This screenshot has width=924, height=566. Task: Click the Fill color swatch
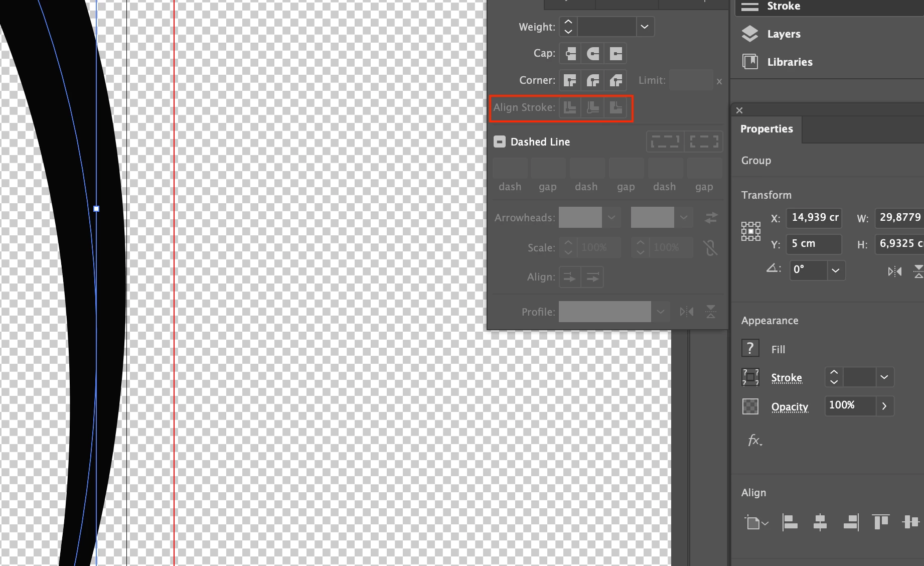[750, 348]
